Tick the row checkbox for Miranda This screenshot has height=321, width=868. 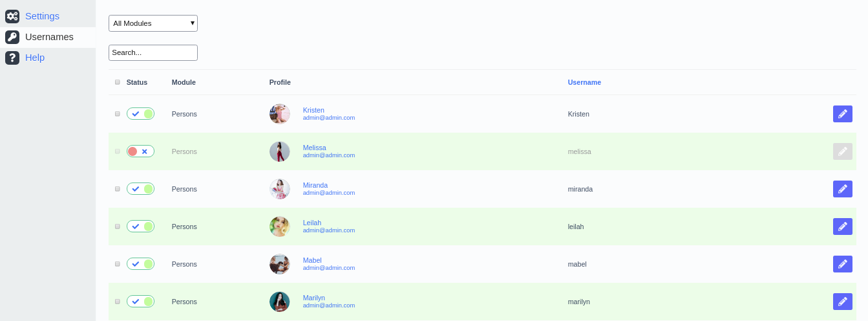tap(118, 189)
